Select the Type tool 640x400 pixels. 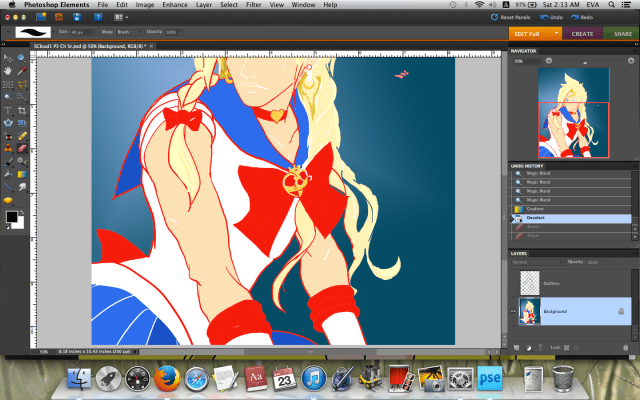click(8, 109)
